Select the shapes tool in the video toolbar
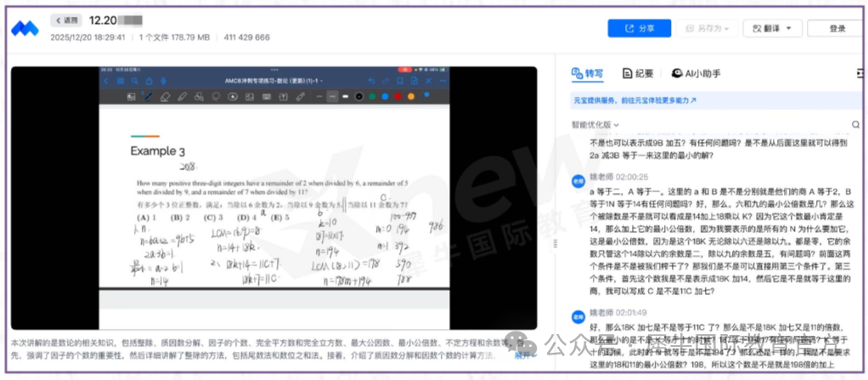This screenshot has width=868, height=380. point(199,96)
